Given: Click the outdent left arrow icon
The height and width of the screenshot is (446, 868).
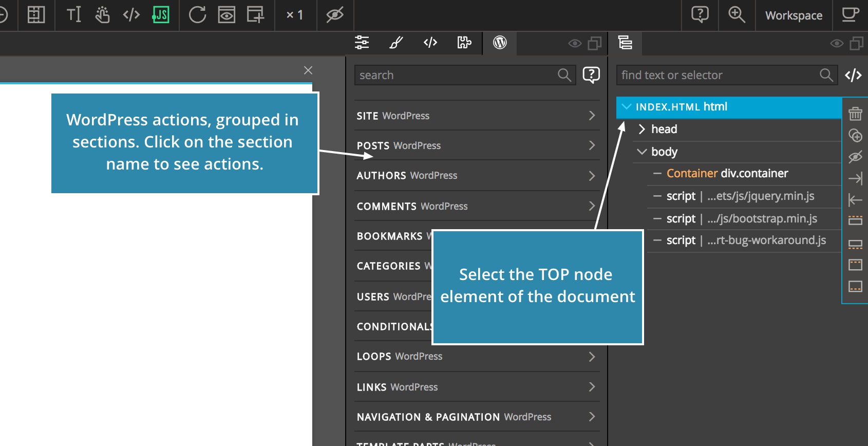Looking at the screenshot, I should click(855, 200).
